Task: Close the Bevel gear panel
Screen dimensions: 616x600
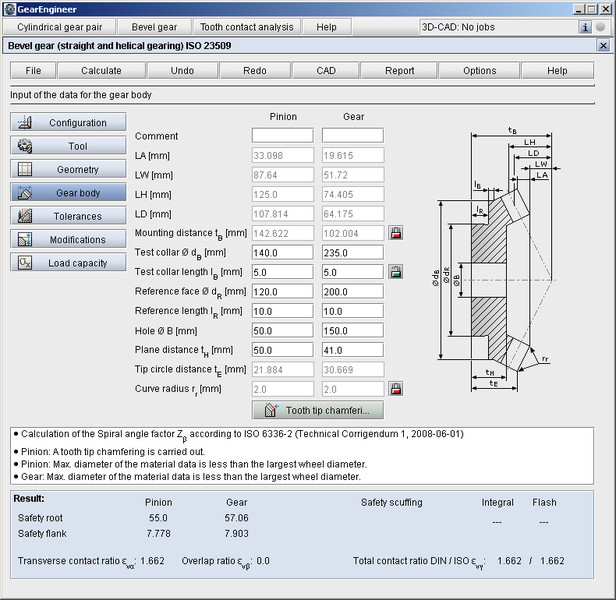Action: [602, 46]
